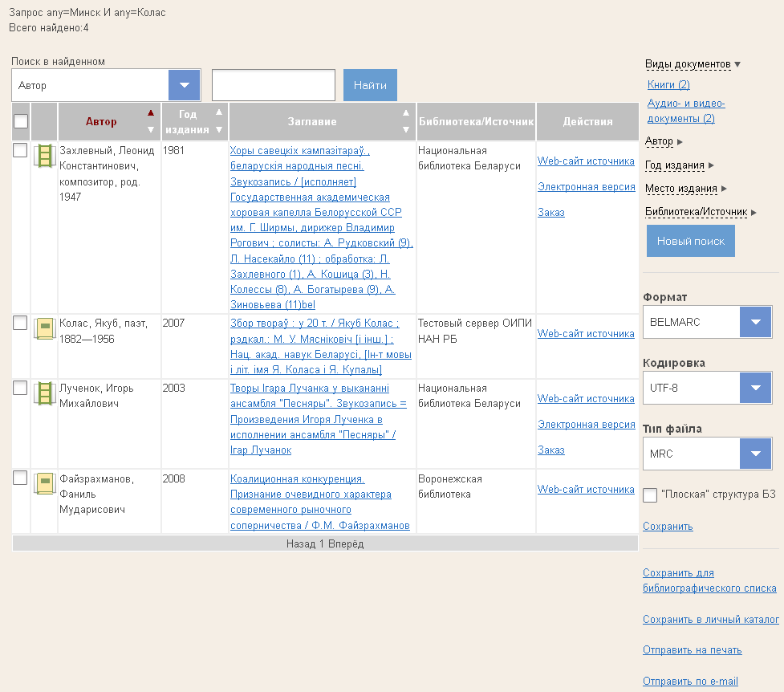Go to Вперёд next results page
The image size is (784, 692).
[x=346, y=544]
